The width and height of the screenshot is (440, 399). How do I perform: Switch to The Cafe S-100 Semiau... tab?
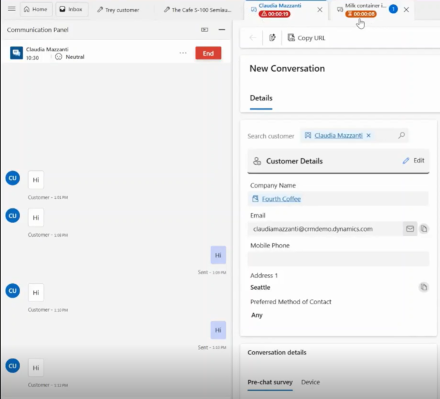click(x=197, y=10)
